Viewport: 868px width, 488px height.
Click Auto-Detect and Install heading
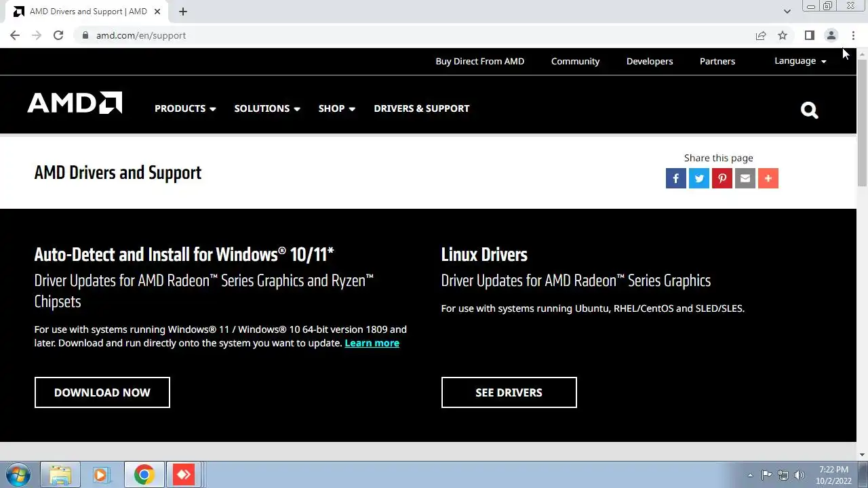pyautogui.click(x=184, y=255)
